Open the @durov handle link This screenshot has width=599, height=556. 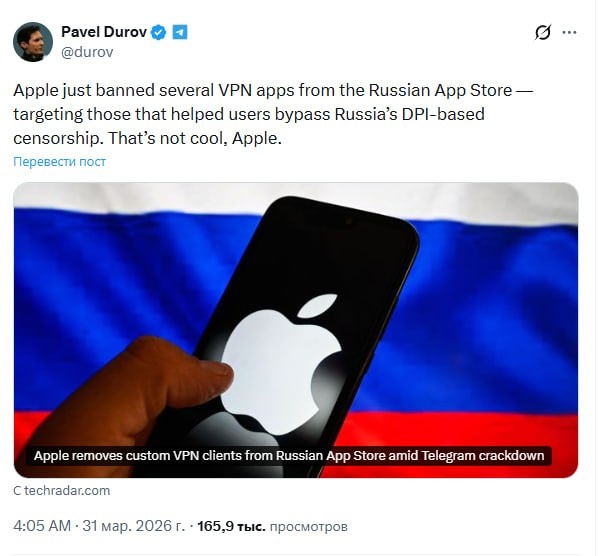(x=87, y=52)
